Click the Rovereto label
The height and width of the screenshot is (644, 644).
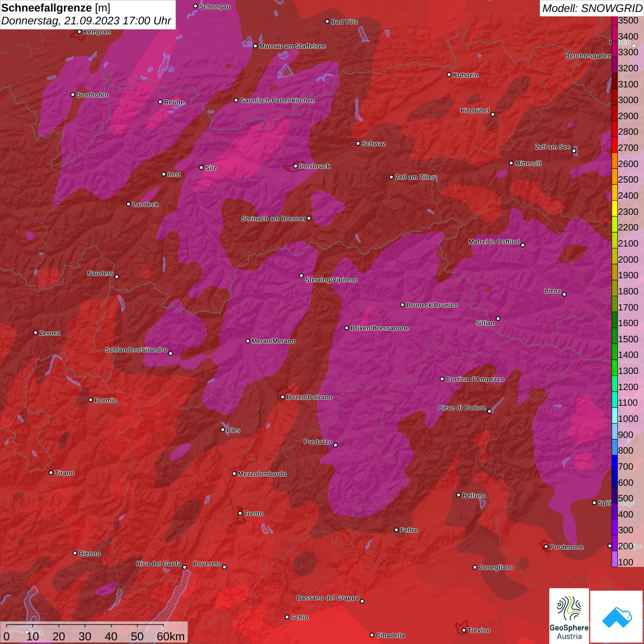point(207,563)
